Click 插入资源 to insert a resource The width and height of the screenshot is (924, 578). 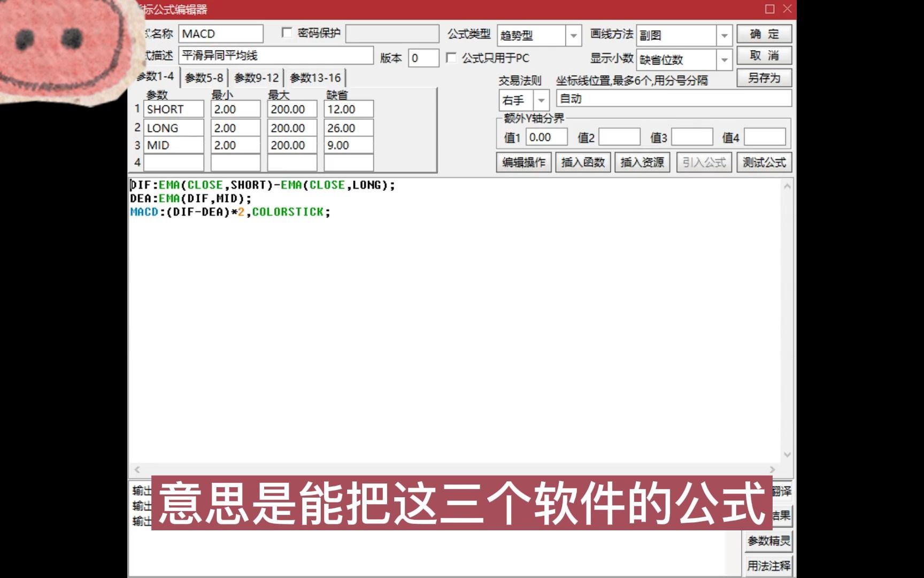point(642,162)
